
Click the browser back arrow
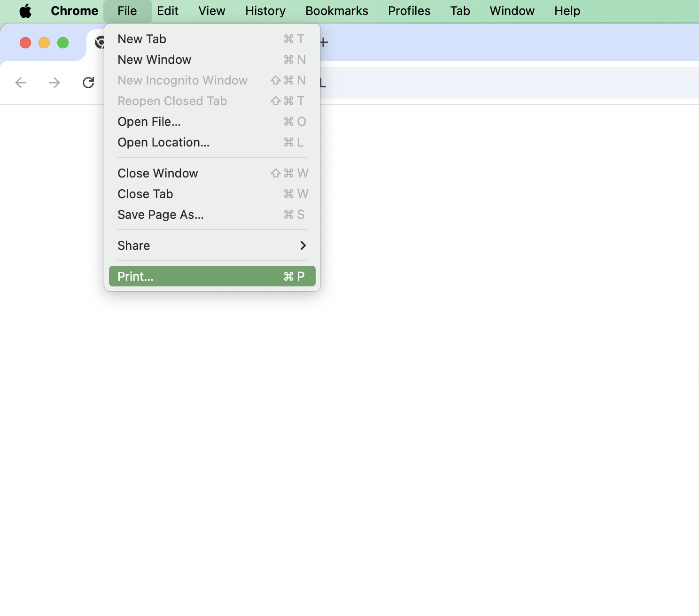pyautogui.click(x=21, y=83)
